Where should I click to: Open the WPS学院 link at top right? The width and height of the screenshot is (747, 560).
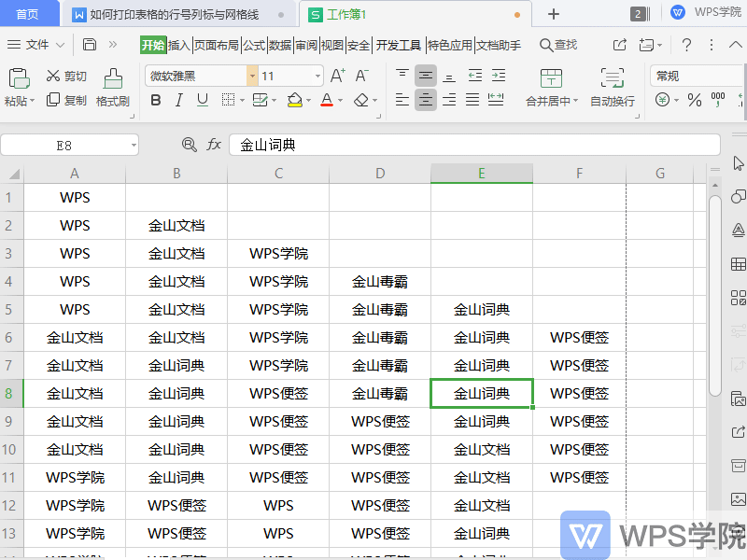[708, 12]
